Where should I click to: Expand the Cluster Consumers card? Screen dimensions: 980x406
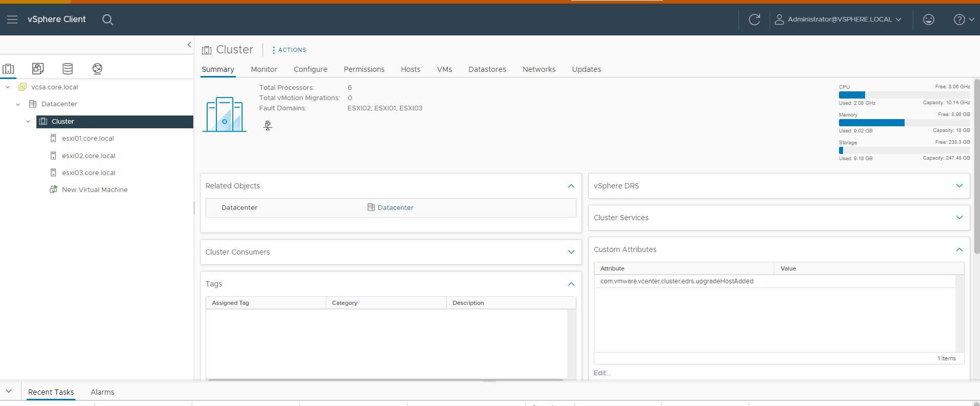pos(571,252)
